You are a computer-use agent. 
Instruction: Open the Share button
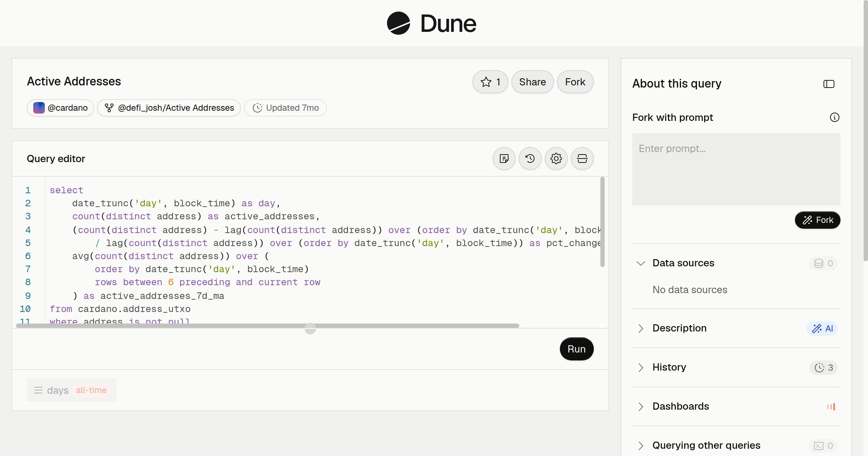(532, 82)
